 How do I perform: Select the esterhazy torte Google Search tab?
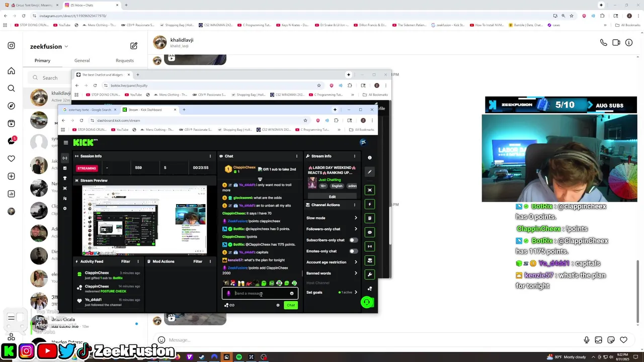coord(90,110)
